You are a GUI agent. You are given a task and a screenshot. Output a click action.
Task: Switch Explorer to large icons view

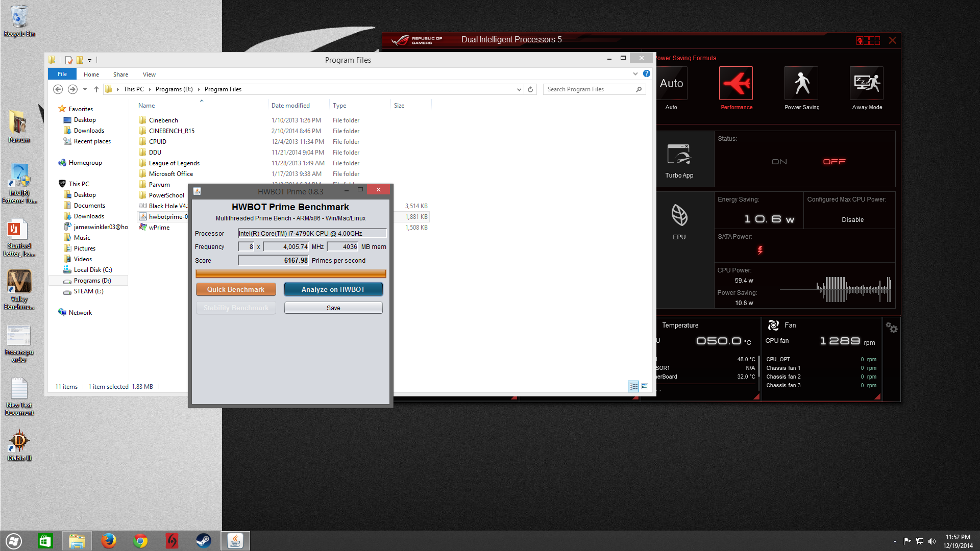(x=645, y=387)
